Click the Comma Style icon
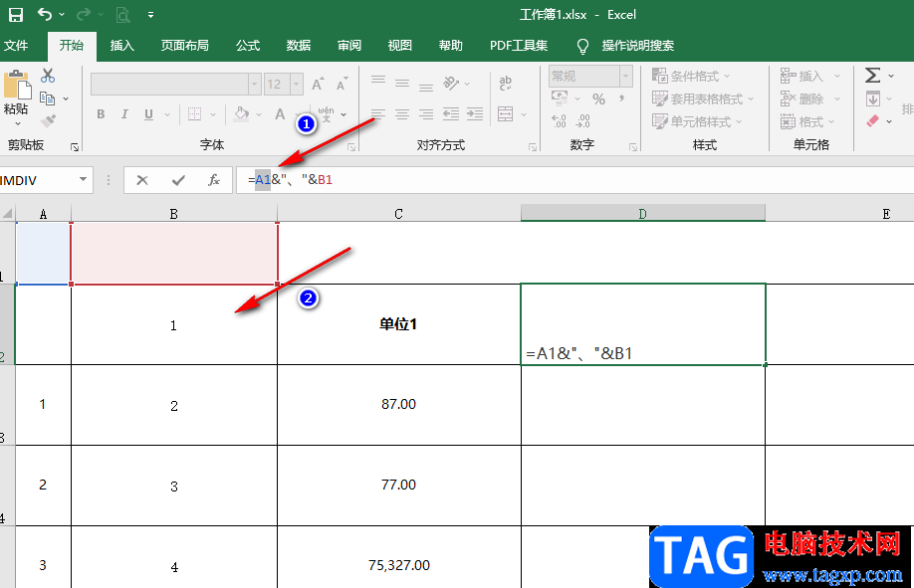Screen dimensions: 914x588 (622, 99)
